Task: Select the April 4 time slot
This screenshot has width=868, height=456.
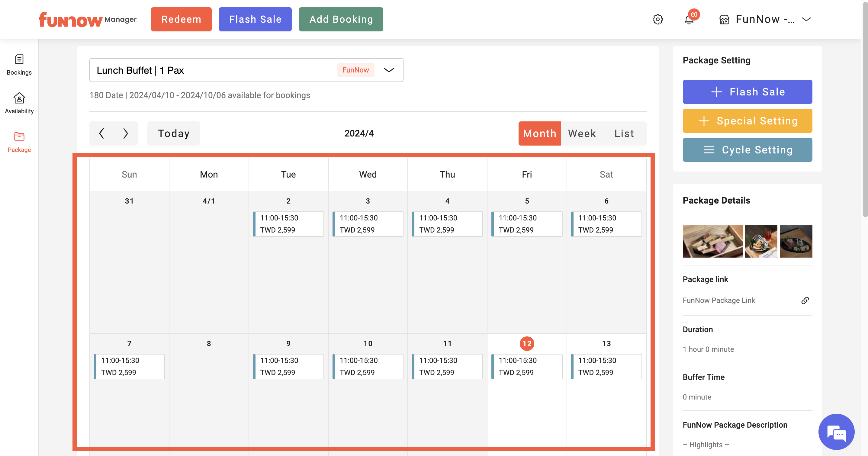Action: (x=448, y=224)
